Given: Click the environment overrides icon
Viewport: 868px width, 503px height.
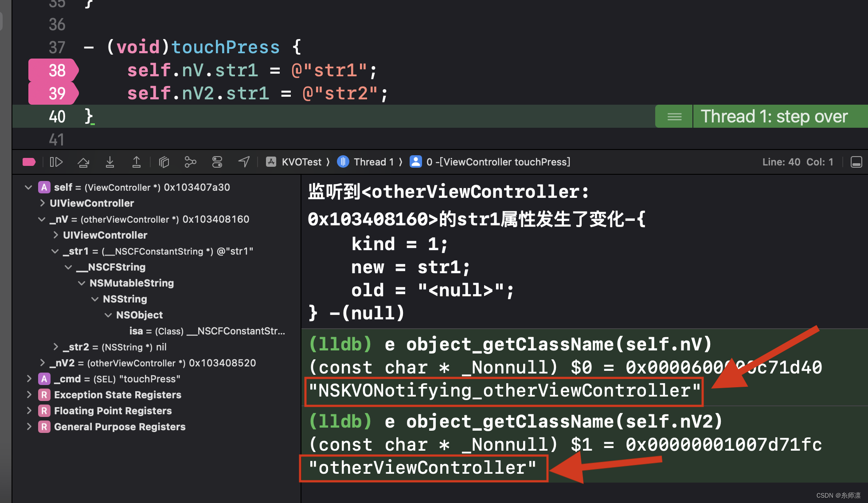Looking at the screenshot, I should (x=217, y=162).
